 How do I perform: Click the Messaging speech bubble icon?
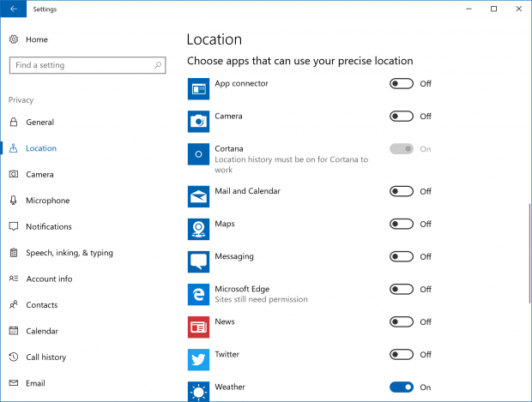198,261
